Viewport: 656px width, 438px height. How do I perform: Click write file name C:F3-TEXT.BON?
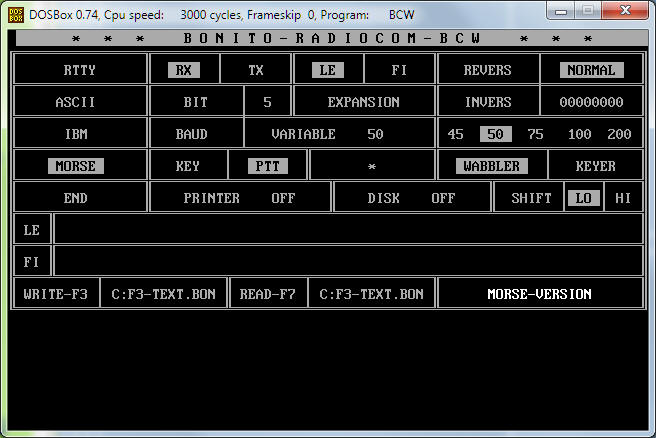pos(164,294)
